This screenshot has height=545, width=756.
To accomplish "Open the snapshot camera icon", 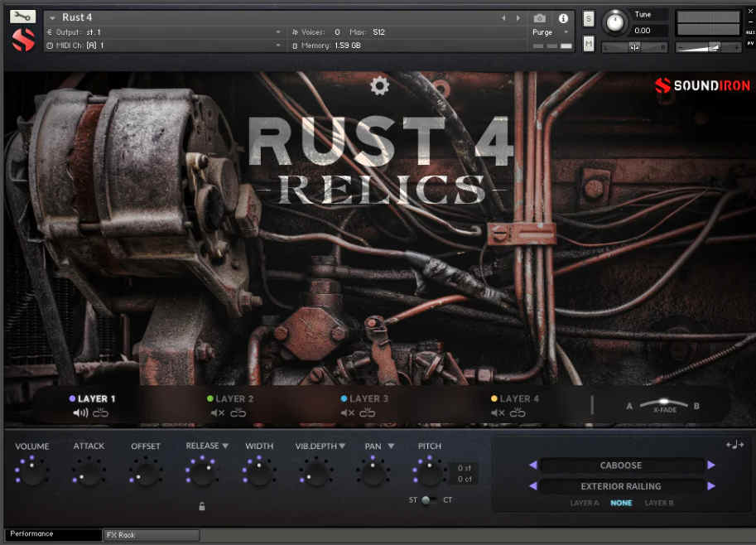I will (540, 17).
